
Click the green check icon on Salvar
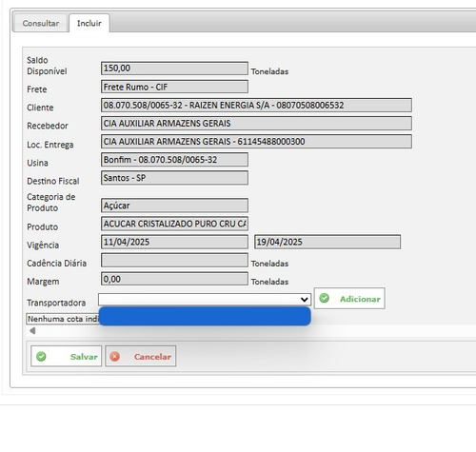tap(41, 357)
